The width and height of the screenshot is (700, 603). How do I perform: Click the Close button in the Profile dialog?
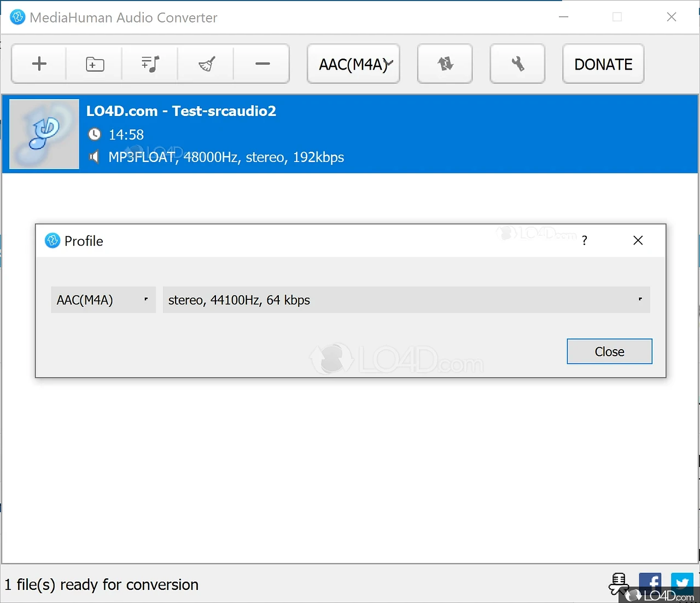click(x=609, y=351)
